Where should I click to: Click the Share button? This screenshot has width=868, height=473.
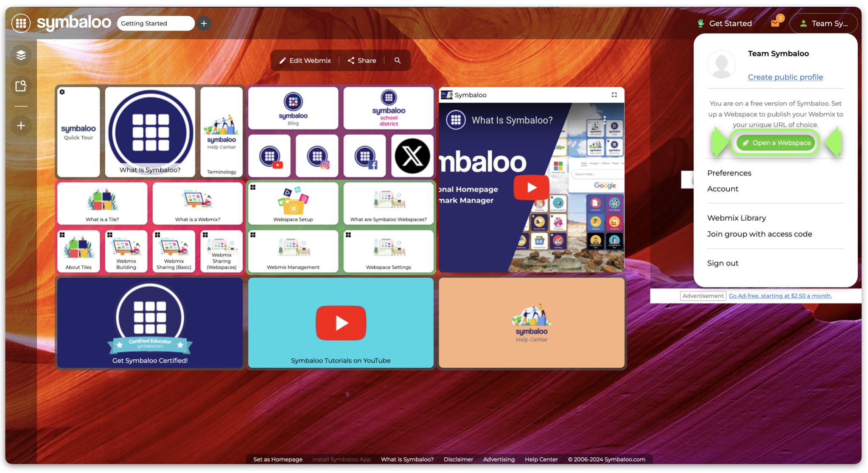pos(362,60)
